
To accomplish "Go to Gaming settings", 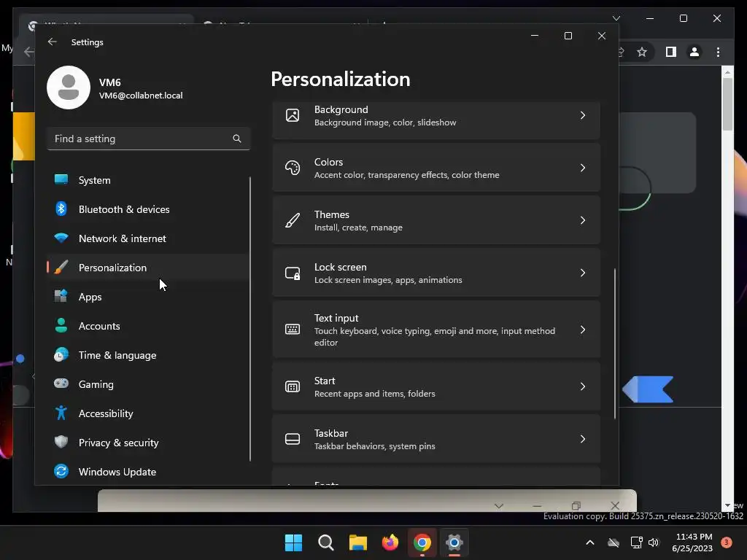I will [147, 384].
